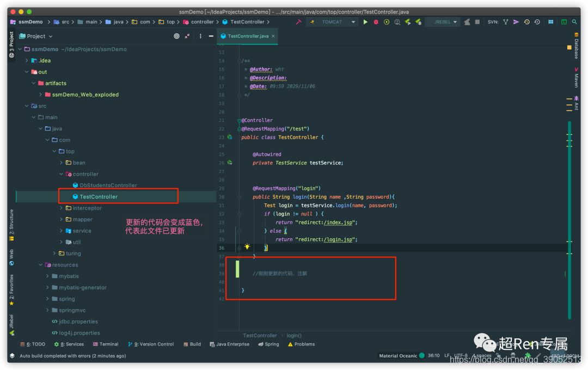Toggle the Favorites side panel
Image resolution: width=588 pixels, height=370 pixels.
click(11, 291)
